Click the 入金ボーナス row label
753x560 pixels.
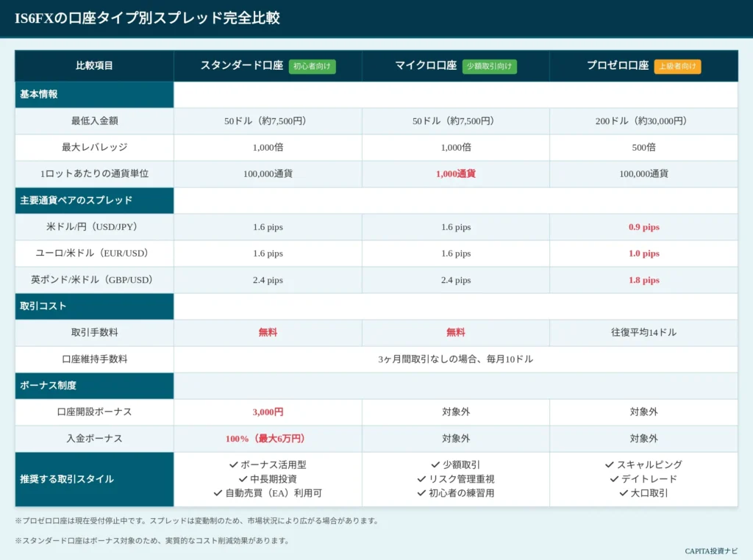[x=95, y=439]
